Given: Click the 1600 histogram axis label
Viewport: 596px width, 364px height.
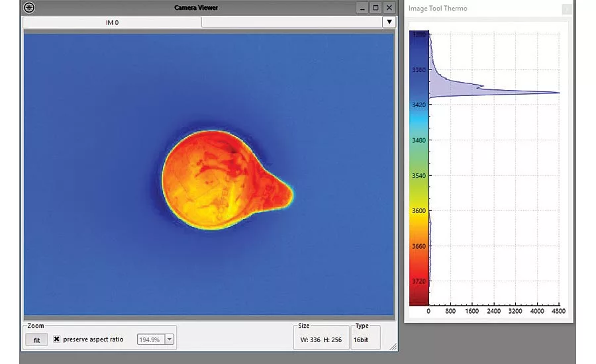Looking at the screenshot, I should pos(472,311).
